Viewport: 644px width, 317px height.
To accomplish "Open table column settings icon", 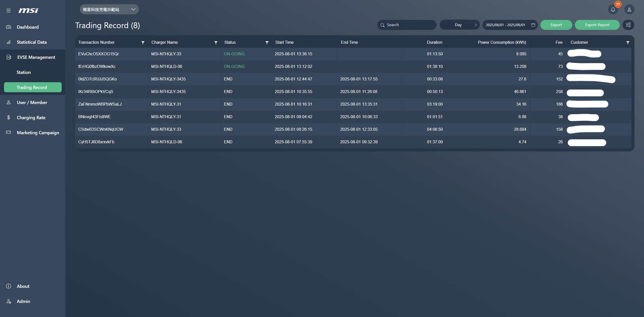I will tap(628, 25).
